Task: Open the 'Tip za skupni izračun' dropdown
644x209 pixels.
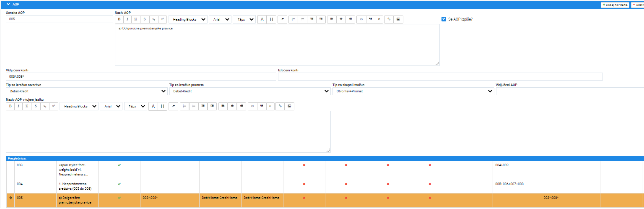Action: (x=413, y=91)
